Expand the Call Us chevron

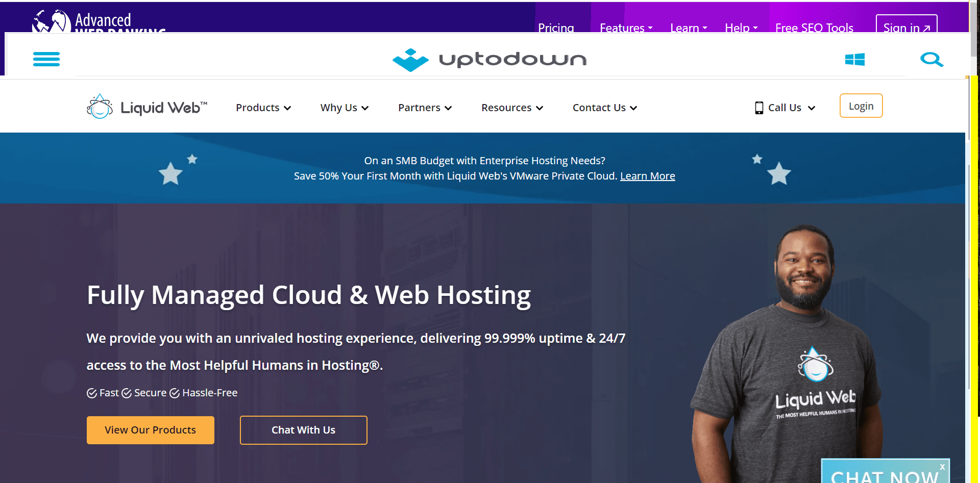click(812, 108)
